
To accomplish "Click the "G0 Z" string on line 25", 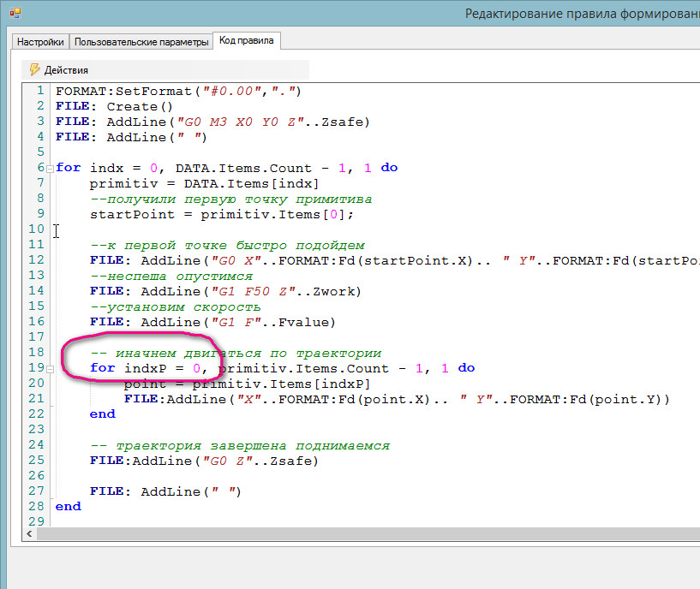I will (228, 461).
